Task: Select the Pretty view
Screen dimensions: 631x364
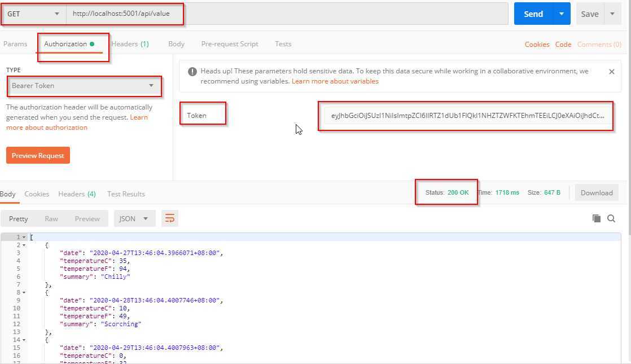Action: click(x=19, y=219)
